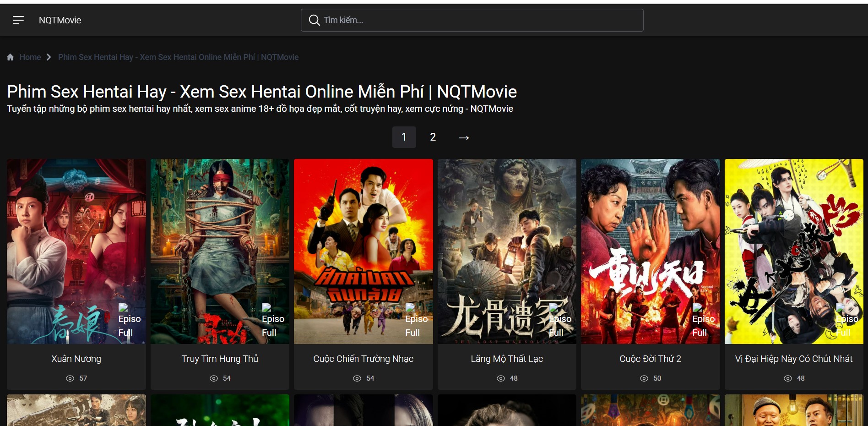Click the search input field
Viewport: 868px width, 426px height.
pyautogui.click(x=472, y=20)
